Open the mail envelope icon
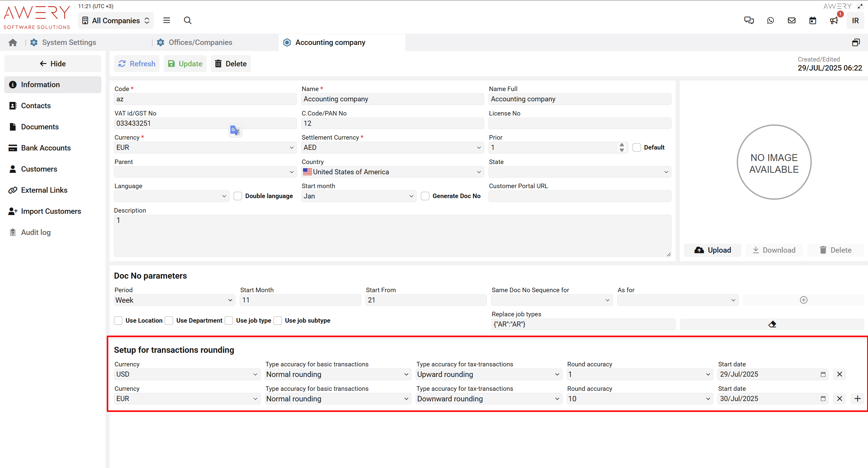868x468 pixels. point(791,21)
